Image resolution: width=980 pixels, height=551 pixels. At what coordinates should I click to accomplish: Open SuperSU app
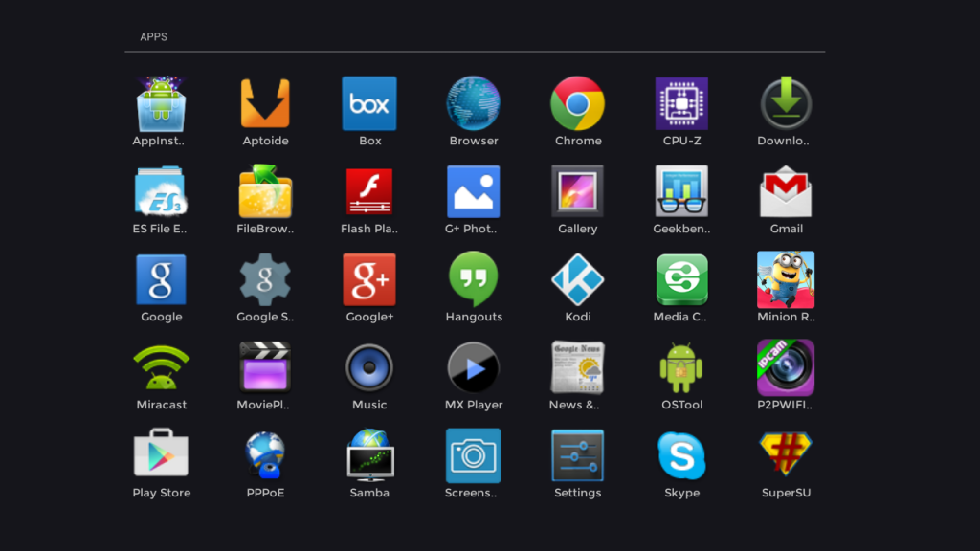click(x=787, y=454)
